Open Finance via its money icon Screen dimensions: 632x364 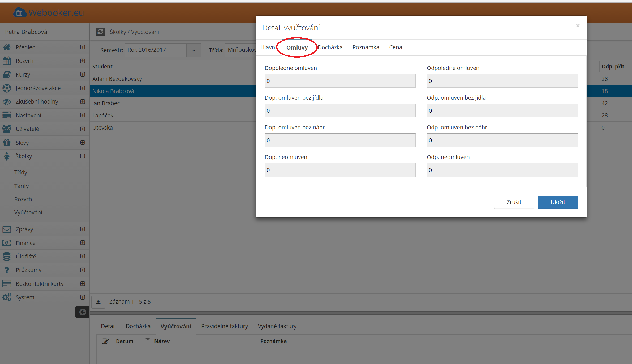point(7,243)
